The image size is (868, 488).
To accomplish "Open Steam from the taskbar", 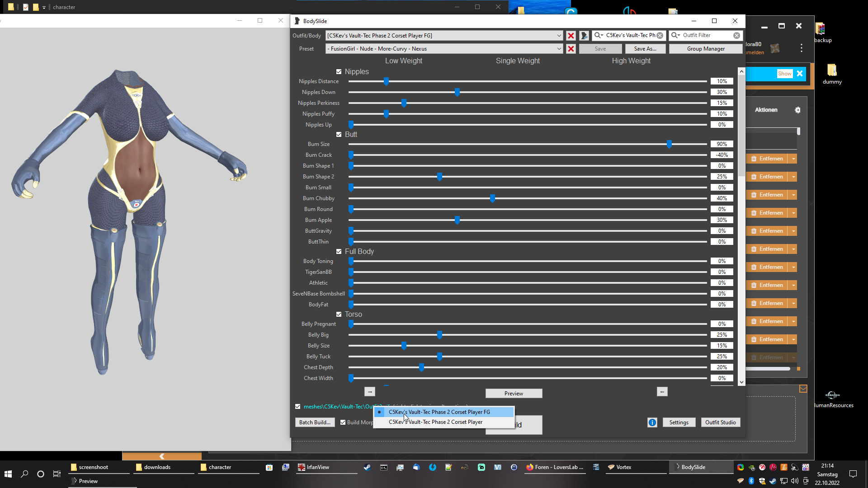I will tap(368, 467).
